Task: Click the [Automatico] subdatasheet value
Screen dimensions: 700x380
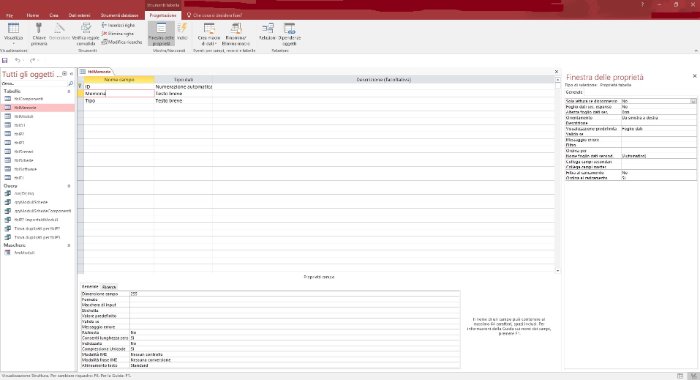Action: [x=658, y=156]
